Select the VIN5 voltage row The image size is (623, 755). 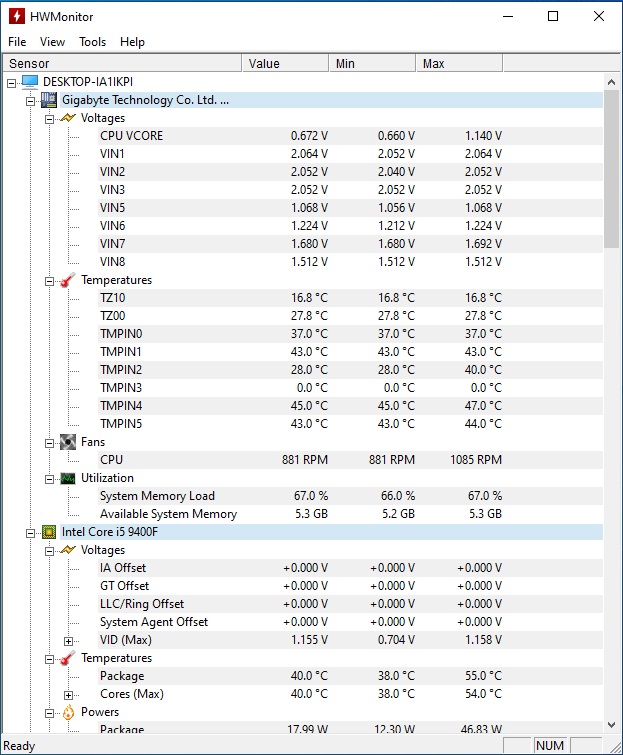click(350, 208)
